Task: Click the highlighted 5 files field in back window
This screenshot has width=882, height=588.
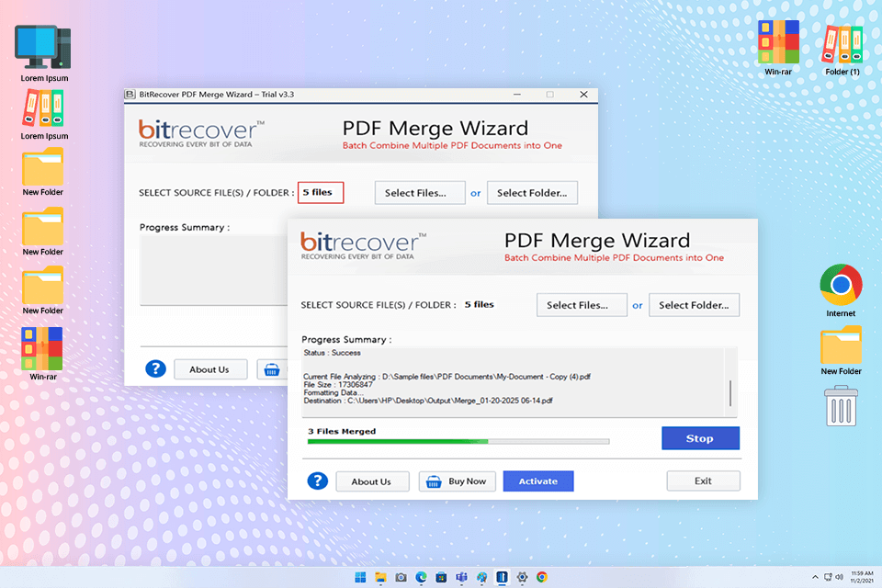Action: click(x=321, y=192)
